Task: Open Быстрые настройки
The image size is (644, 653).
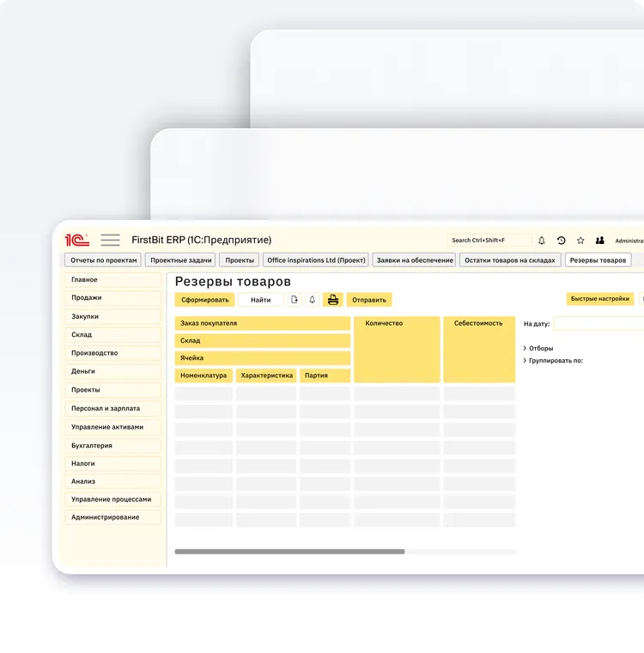Action: tap(598, 299)
